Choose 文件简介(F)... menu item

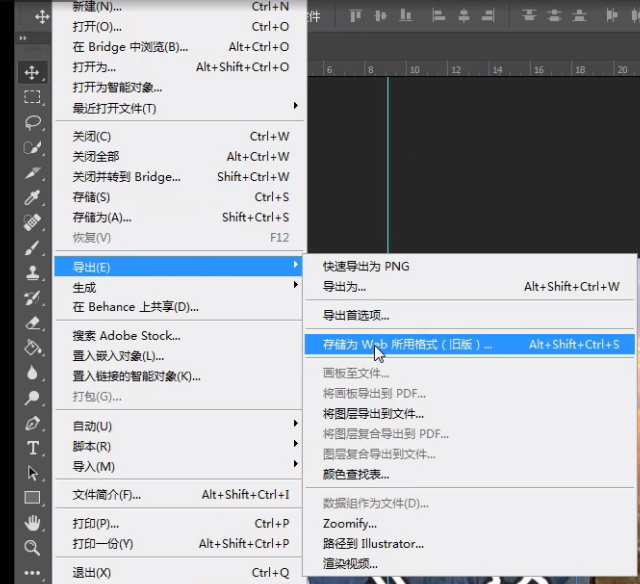tap(178, 495)
